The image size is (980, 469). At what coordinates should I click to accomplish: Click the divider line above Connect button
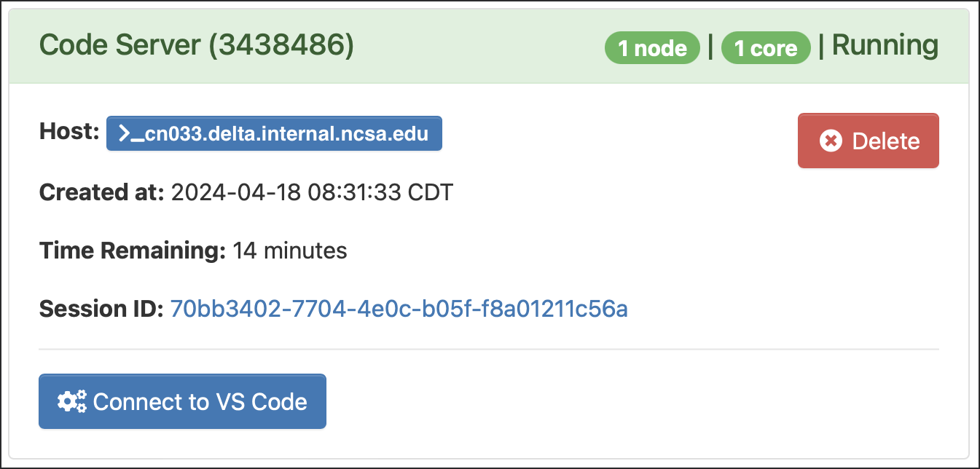pos(488,350)
